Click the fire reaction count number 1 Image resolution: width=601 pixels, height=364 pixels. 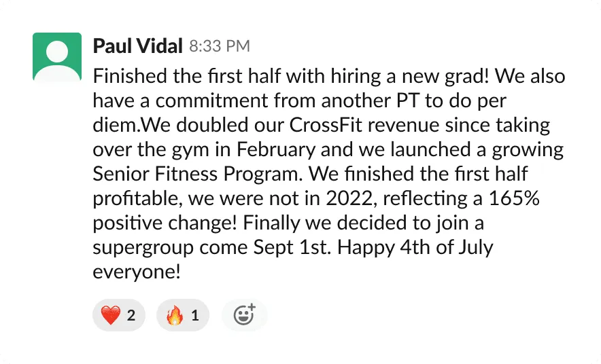tap(195, 315)
